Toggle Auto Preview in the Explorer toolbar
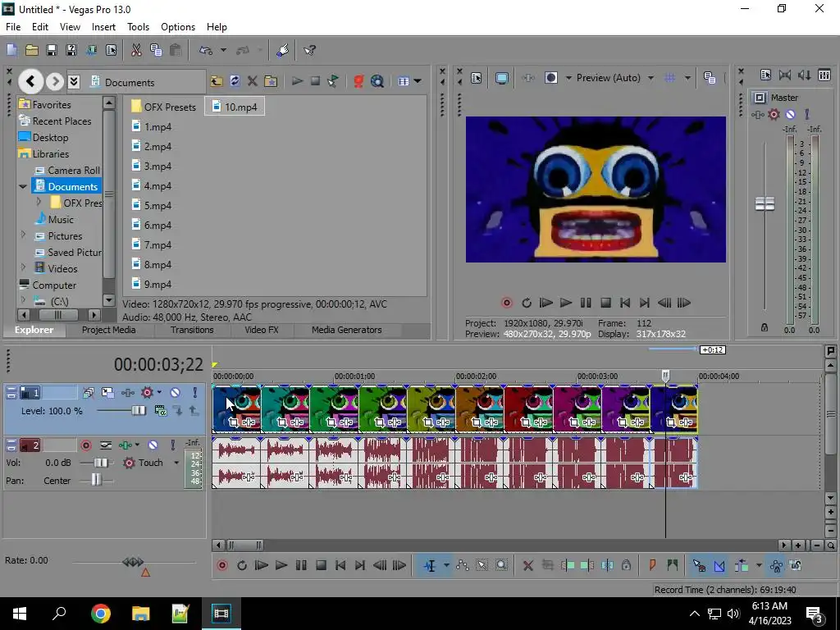 click(333, 81)
